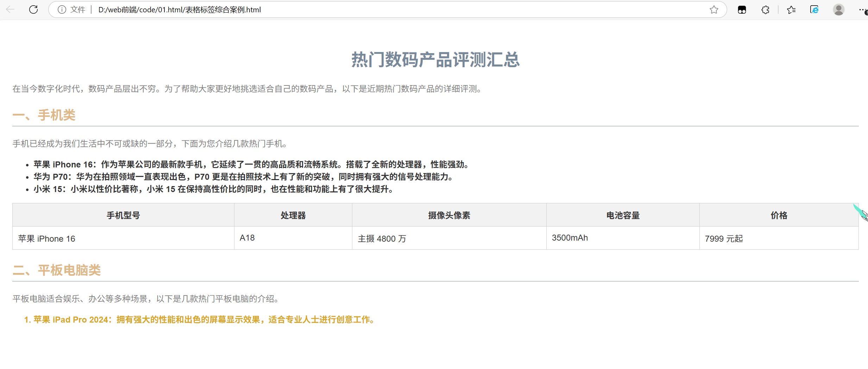Click the table cell 苹果 iPhone 16
The image size is (868, 369).
click(x=123, y=238)
